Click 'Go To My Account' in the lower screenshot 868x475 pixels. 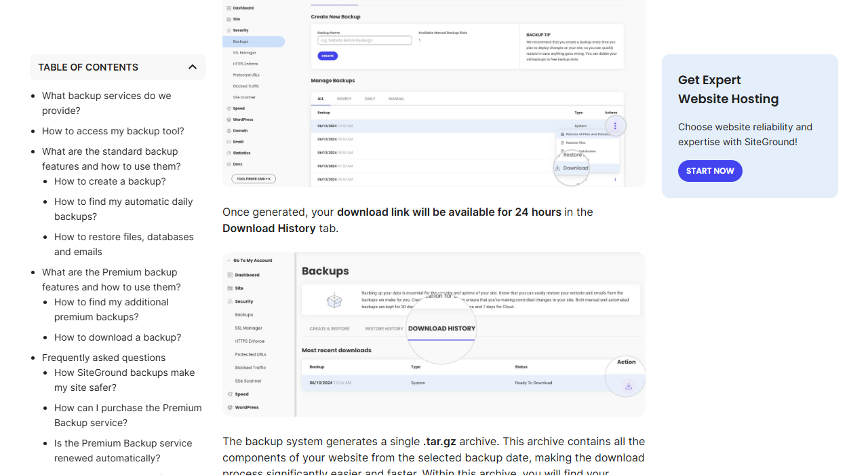tap(252, 261)
